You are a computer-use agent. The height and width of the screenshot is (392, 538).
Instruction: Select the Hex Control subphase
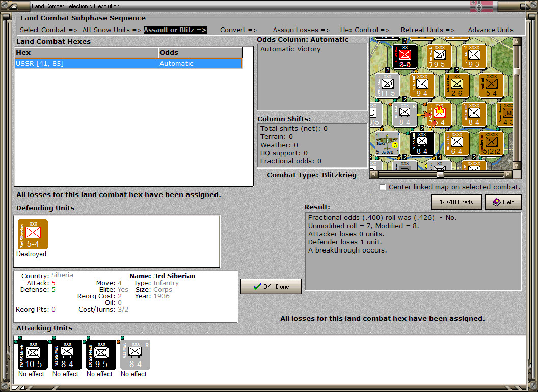[364, 30]
